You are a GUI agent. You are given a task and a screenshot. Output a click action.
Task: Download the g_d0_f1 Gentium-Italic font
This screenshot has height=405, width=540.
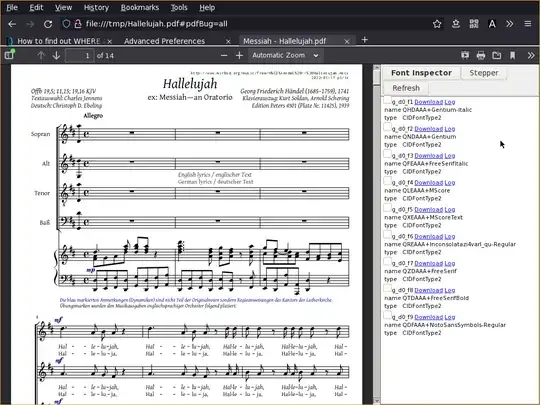coord(428,102)
